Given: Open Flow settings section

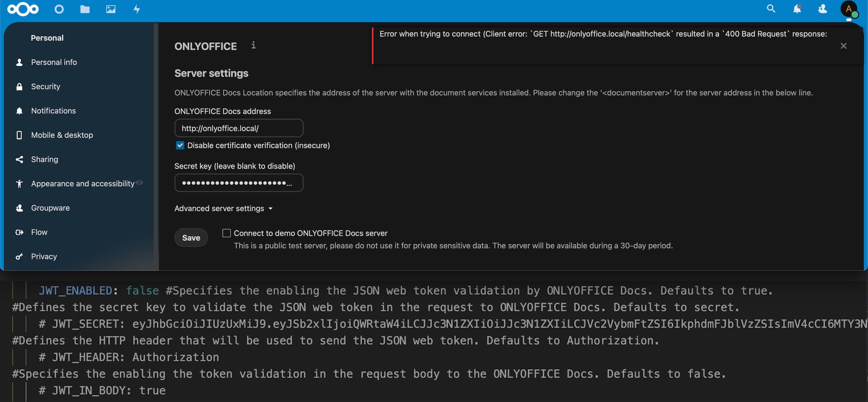Looking at the screenshot, I should pyautogui.click(x=39, y=232).
